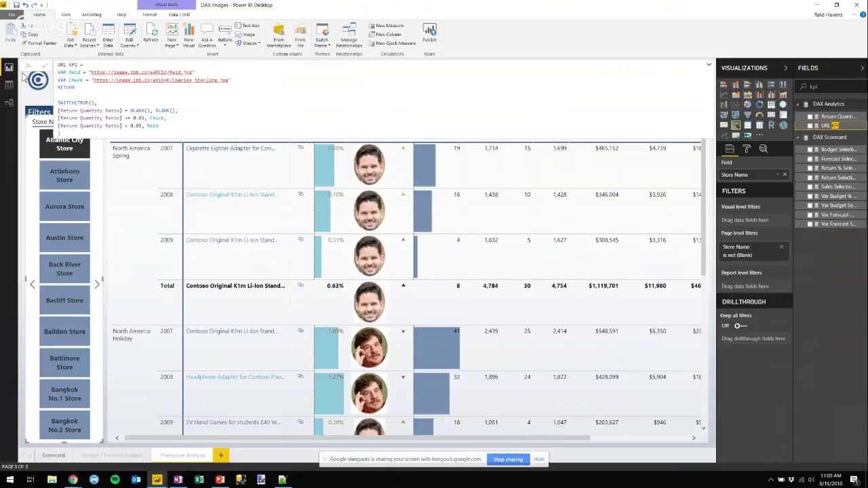868x488 pixels.
Task: Collapse the DAX Analytics table
Action: (x=798, y=104)
